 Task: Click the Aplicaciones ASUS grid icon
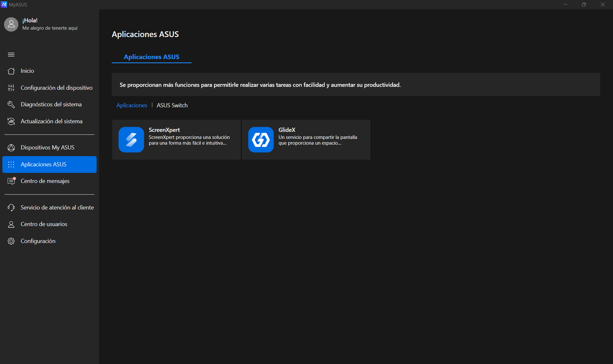pos(11,164)
